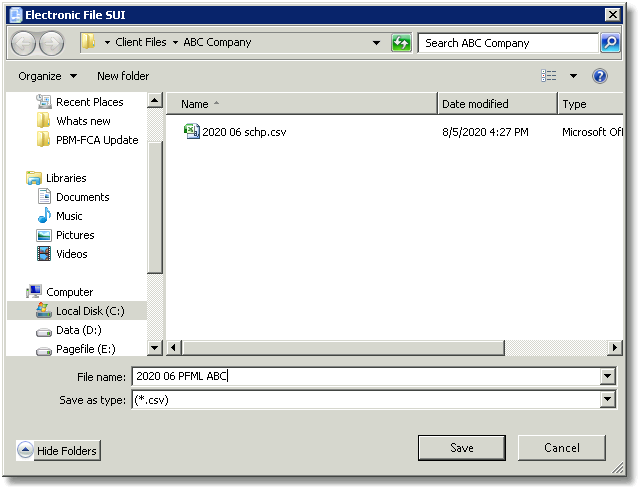641x491 pixels.
Task: Click the Save button
Action: coord(462,448)
